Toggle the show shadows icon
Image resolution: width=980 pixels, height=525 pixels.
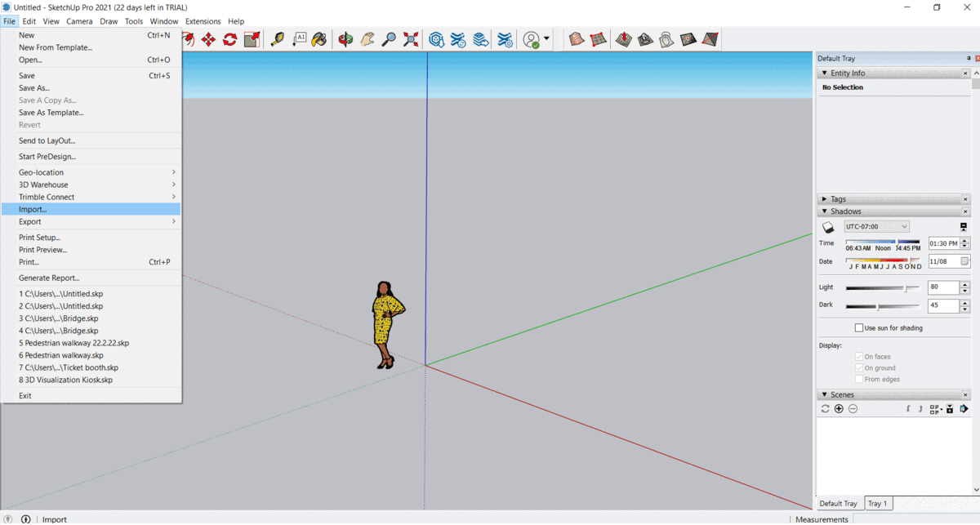828,227
